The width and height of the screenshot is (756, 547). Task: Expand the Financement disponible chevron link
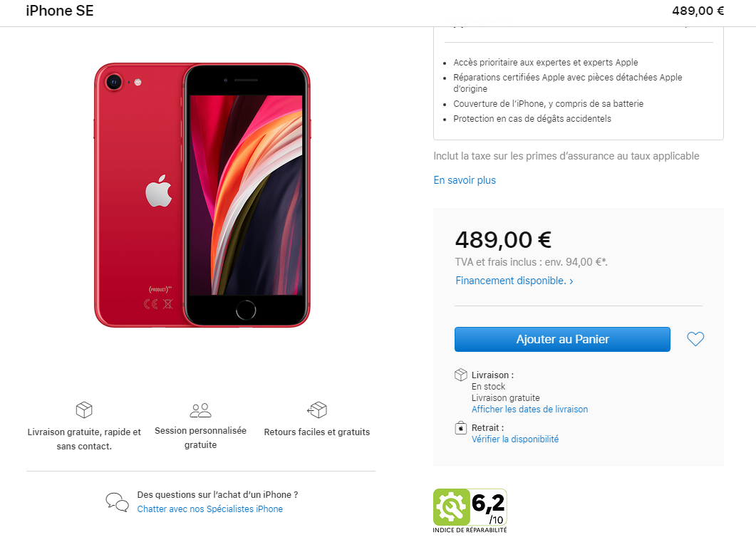514,281
